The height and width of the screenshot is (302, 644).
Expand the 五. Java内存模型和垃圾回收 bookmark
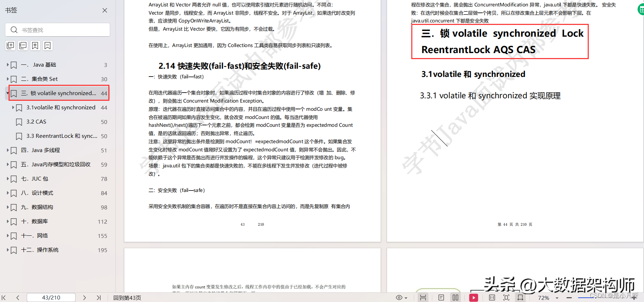pyautogui.click(x=7, y=165)
